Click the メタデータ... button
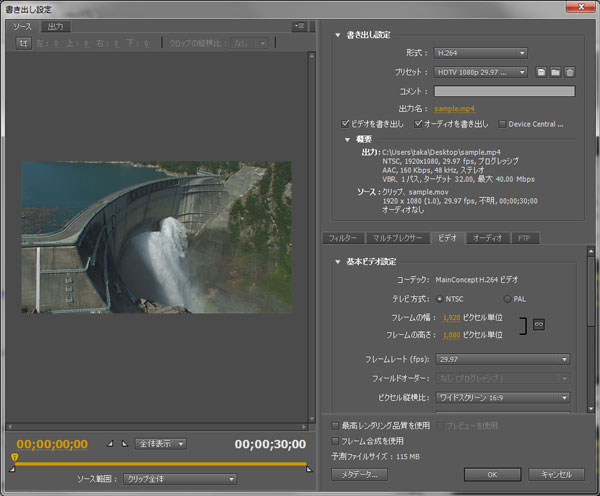This screenshot has width=600, height=496. pos(358,475)
